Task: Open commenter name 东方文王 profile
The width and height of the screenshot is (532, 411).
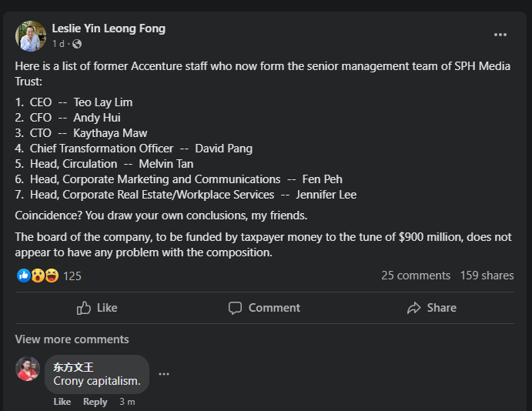Action: click(x=73, y=367)
